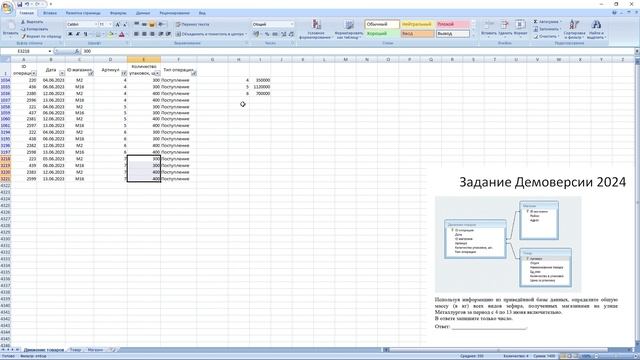
Task: Copy selection with Копировать
Action: tap(34, 29)
